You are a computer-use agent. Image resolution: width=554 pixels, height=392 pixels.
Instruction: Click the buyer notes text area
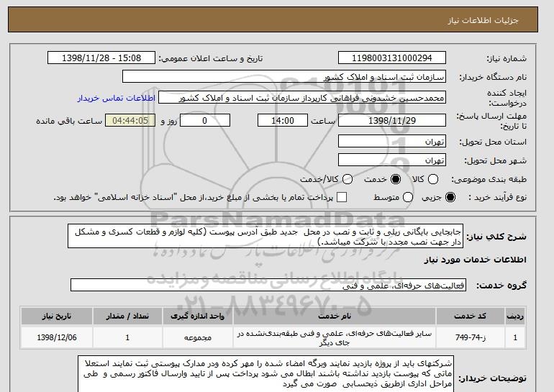click(265, 374)
